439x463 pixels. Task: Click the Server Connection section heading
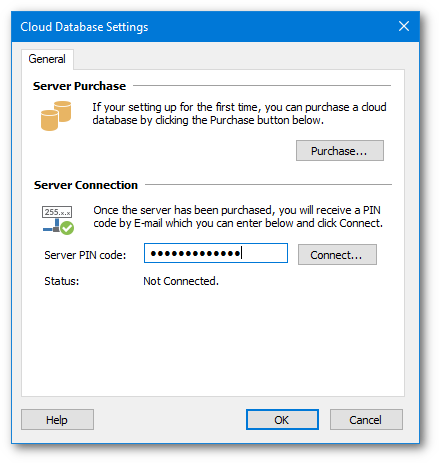tap(86, 185)
